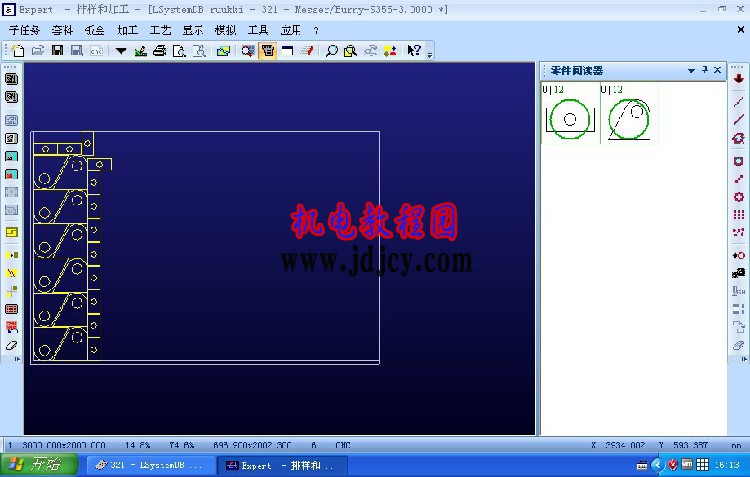Click the eraser icon in the right toolbar

[738, 344]
